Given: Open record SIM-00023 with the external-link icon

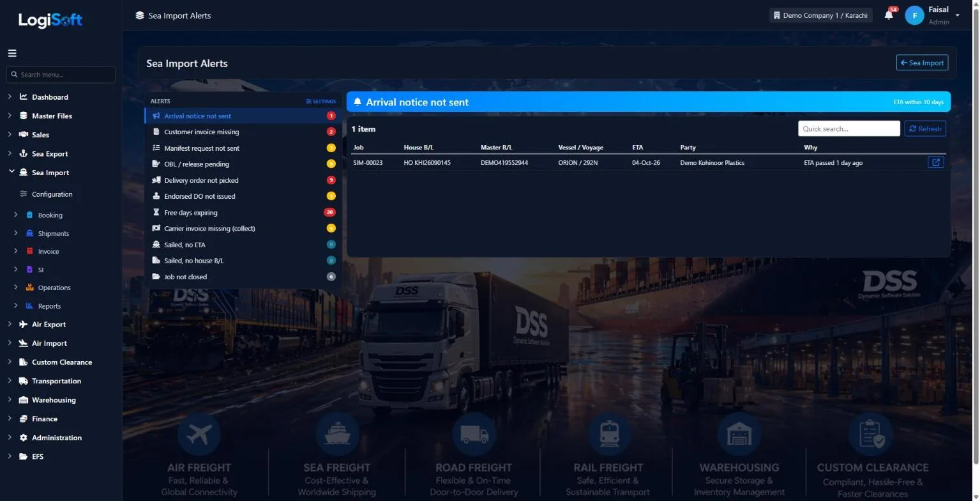Looking at the screenshot, I should pyautogui.click(x=936, y=162).
